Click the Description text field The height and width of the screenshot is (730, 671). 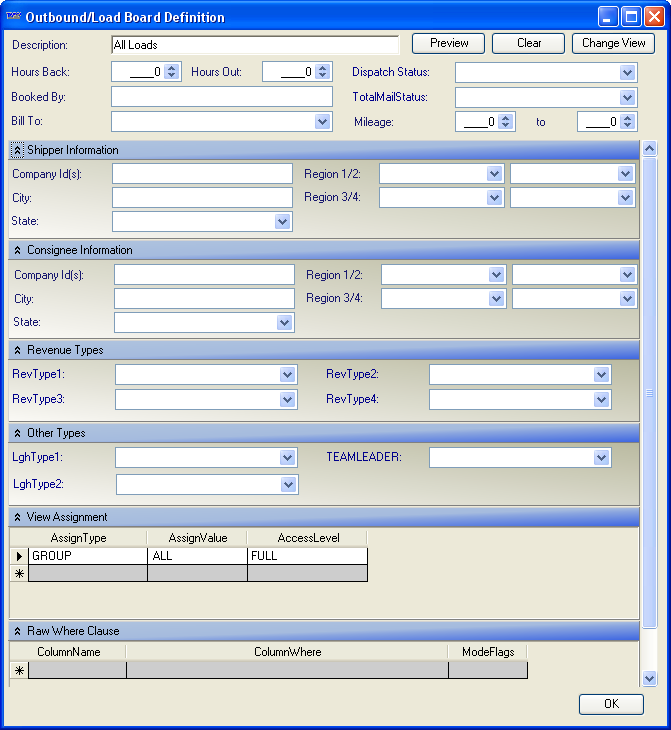tap(255, 45)
